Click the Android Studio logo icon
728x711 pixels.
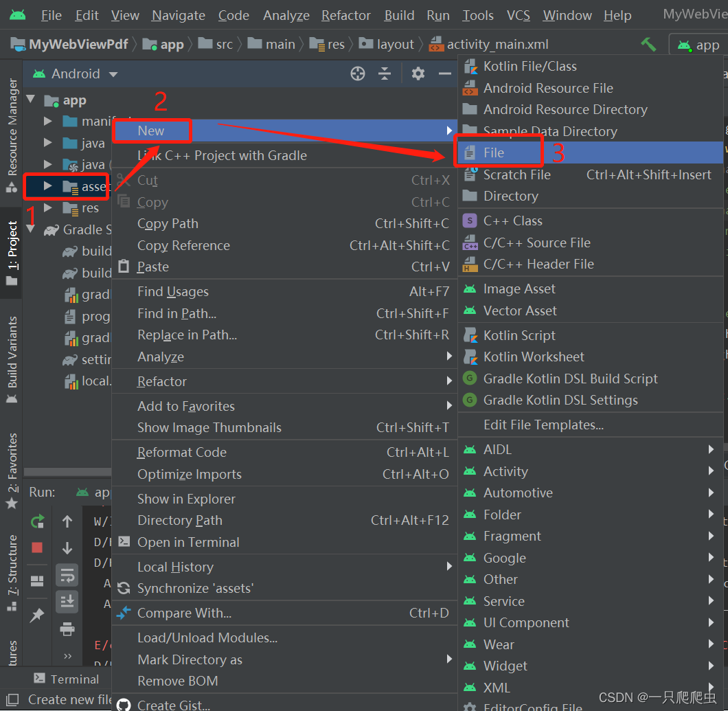(18, 15)
